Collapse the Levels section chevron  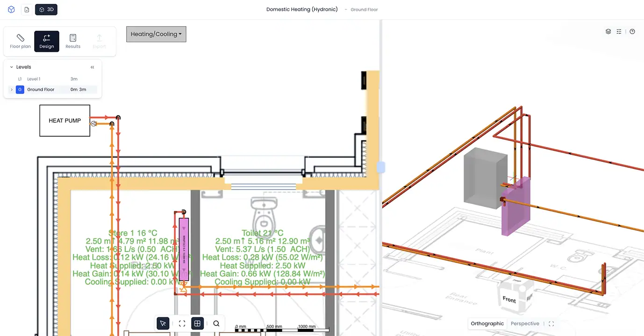(12, 67)
